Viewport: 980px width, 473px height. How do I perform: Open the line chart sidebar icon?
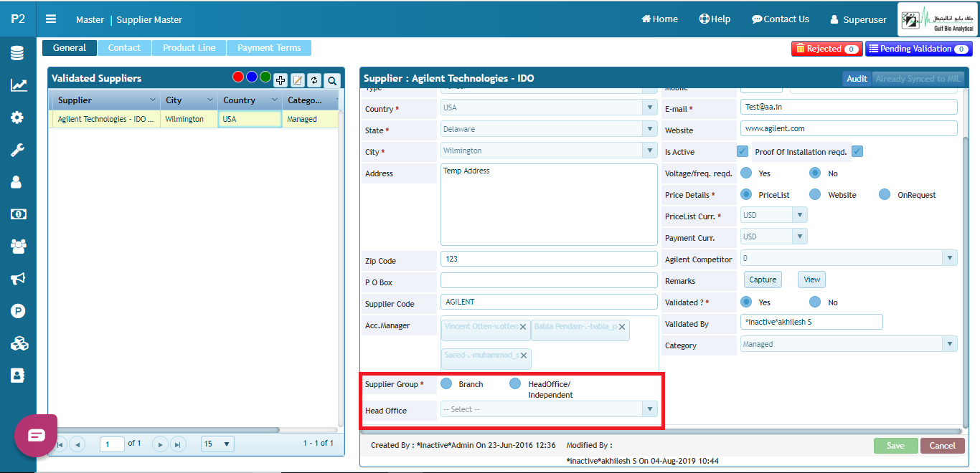coord(18,85)
